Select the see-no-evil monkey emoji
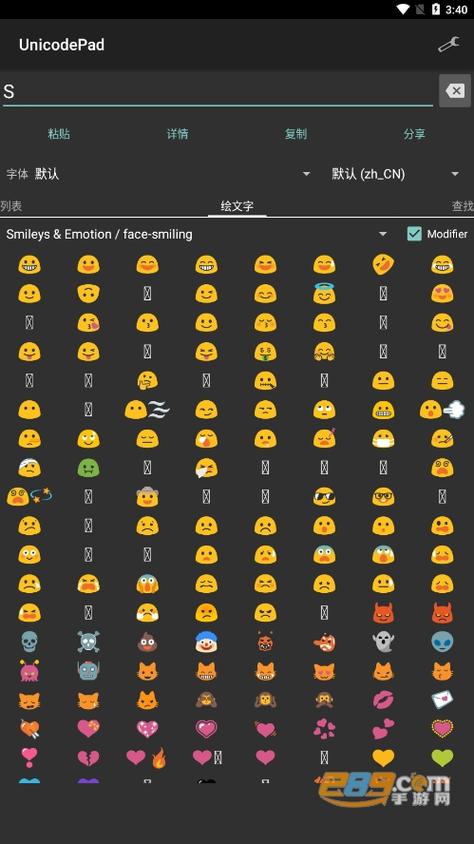Image resolution: width=474 pixels, height=844 pixels. click(x=206, y=700)
